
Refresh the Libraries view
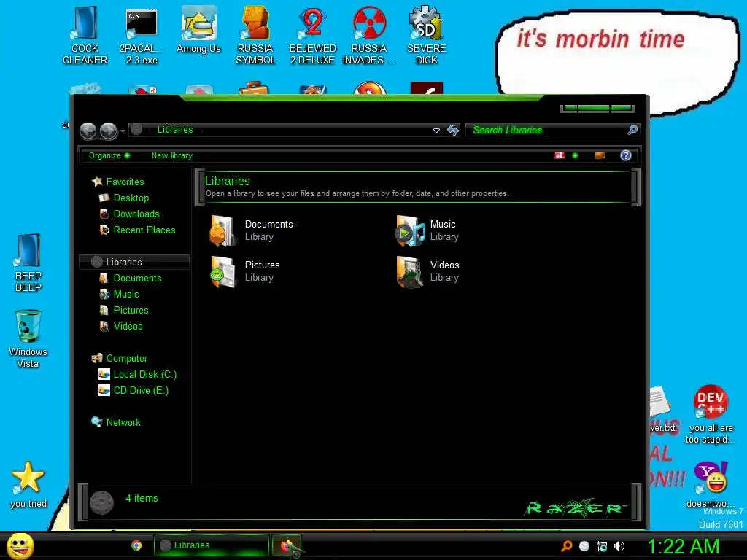pos(452,130)
